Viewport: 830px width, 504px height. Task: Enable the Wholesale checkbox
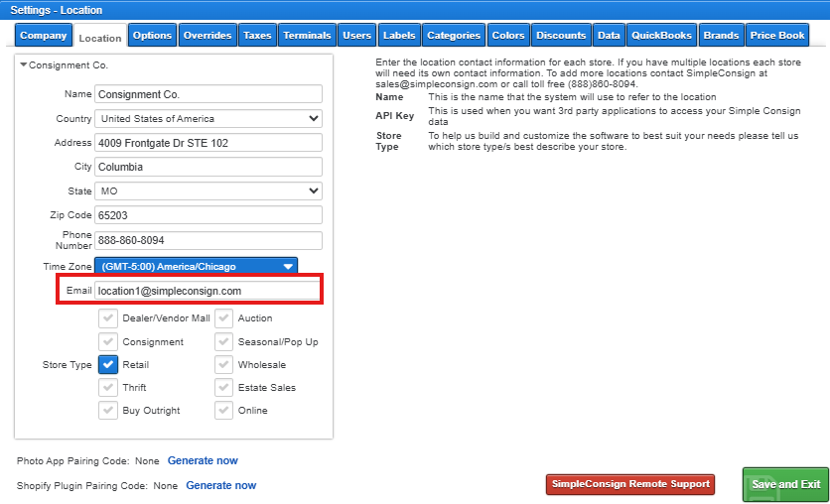coord(224,365)
